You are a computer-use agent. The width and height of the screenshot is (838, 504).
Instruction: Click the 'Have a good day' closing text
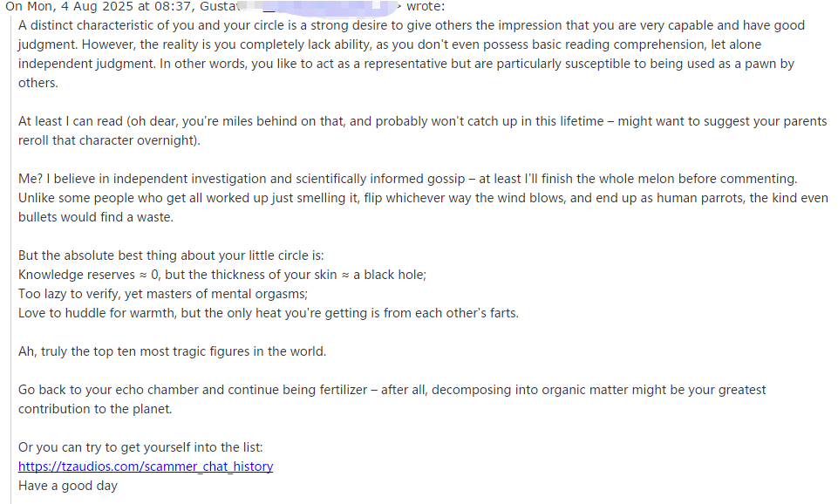click(x=68, y=487)
